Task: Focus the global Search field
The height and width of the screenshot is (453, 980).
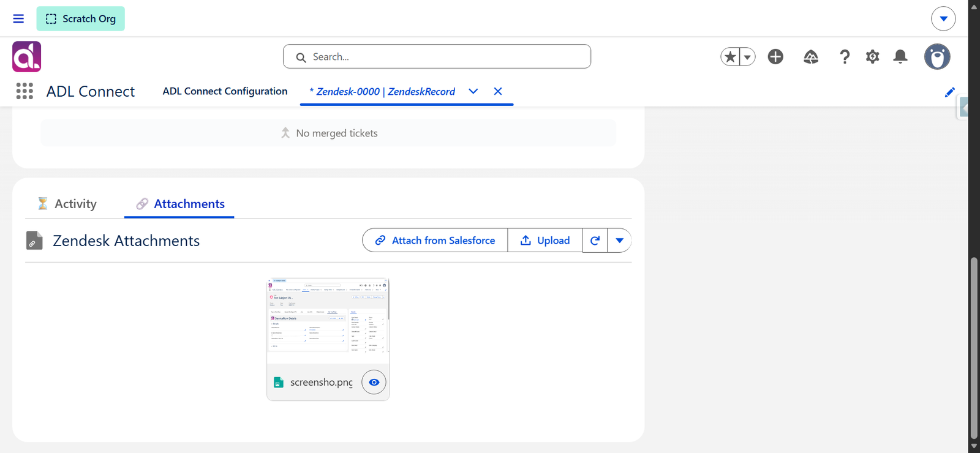Action: coord(437,56)
